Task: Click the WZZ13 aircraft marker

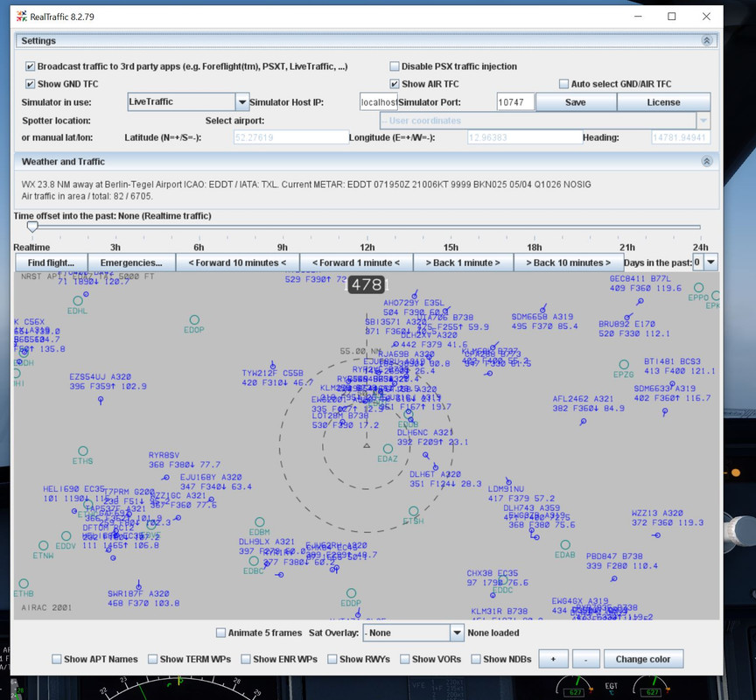Action: pos(656,535)
